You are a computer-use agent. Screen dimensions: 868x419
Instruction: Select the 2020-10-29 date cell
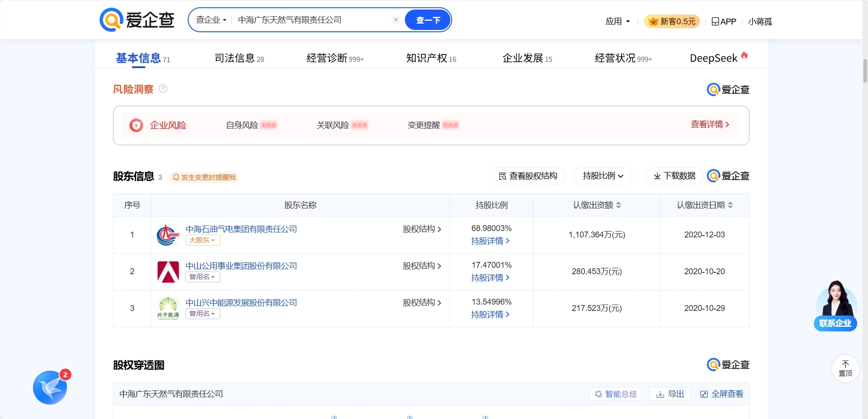(704, 308)
